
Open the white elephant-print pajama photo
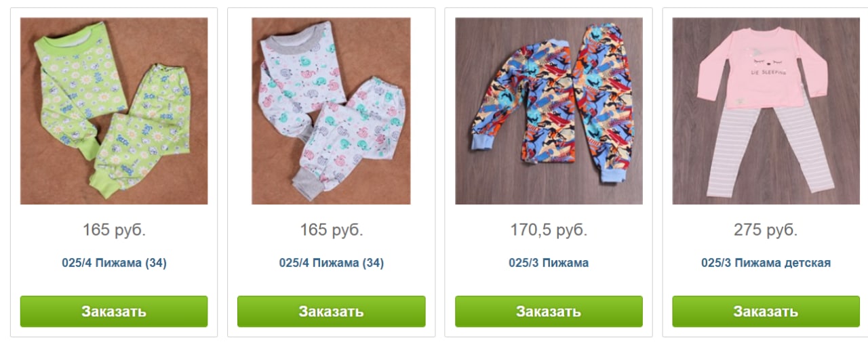click(331, 111)
